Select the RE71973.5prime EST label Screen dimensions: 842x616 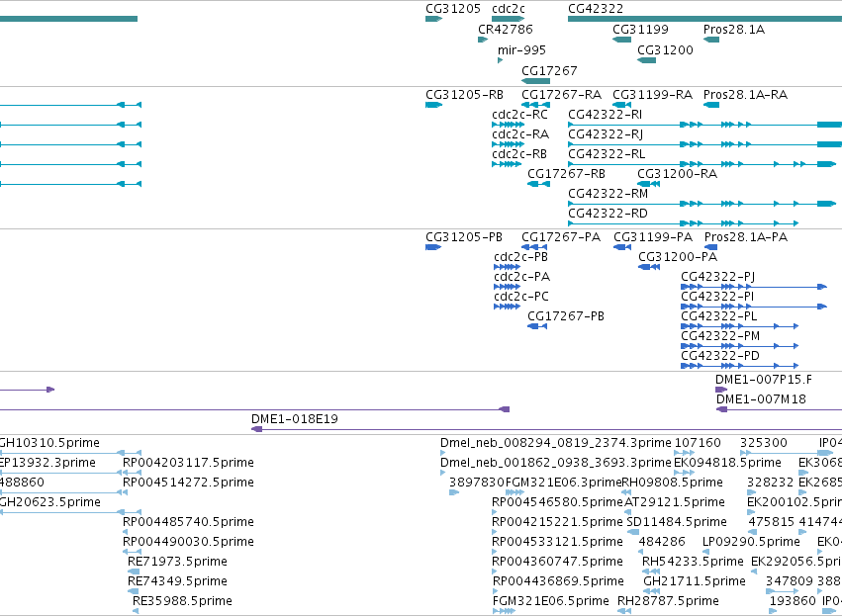(177, 562)
